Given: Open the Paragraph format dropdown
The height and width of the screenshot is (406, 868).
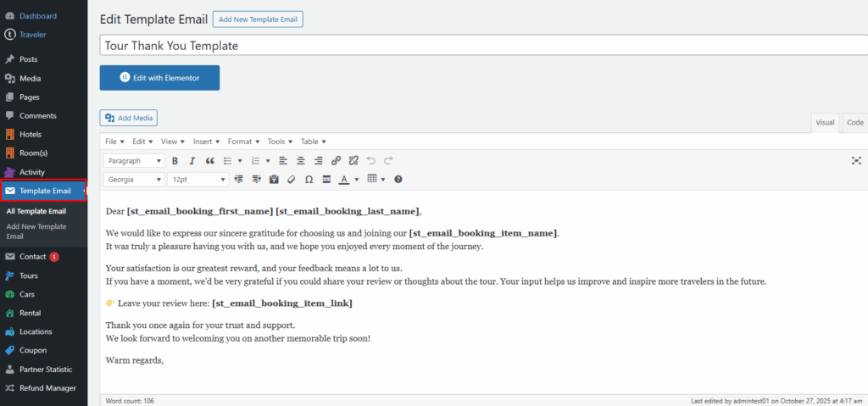Looking at the screenshot, I should tap(134, 160).
